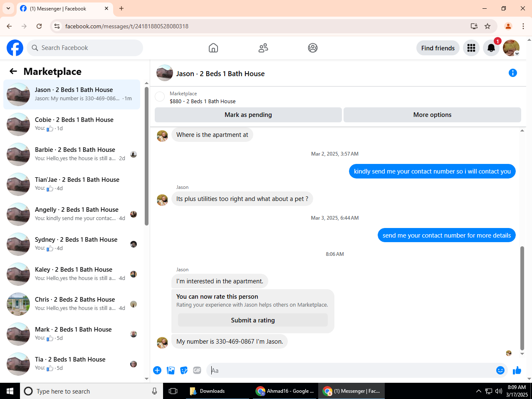
Task: Open more actions plus icon in composer
Action: tap(157, 370)
